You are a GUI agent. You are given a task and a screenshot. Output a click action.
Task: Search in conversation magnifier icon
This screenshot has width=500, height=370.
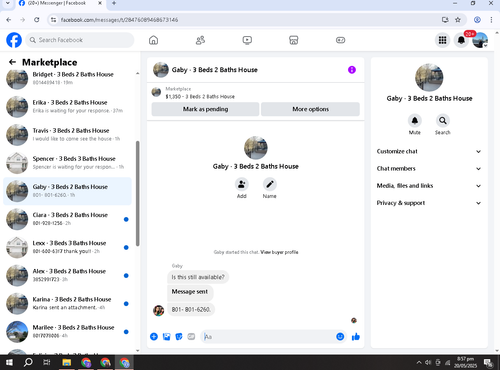(443, 120)
